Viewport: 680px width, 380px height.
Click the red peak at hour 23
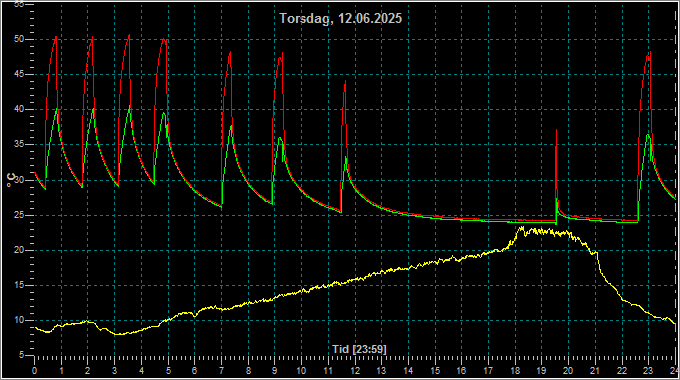[x=650, y=52]
